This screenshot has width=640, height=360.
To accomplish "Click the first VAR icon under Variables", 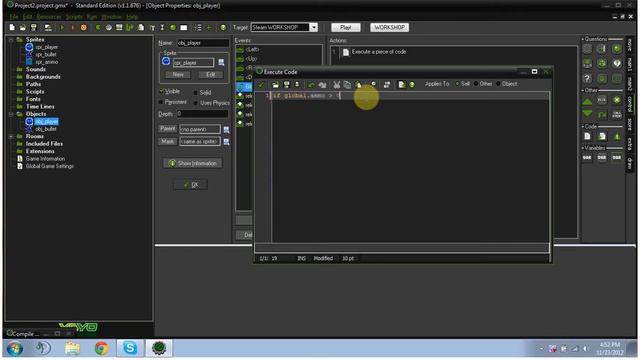I will click(587, 158).
